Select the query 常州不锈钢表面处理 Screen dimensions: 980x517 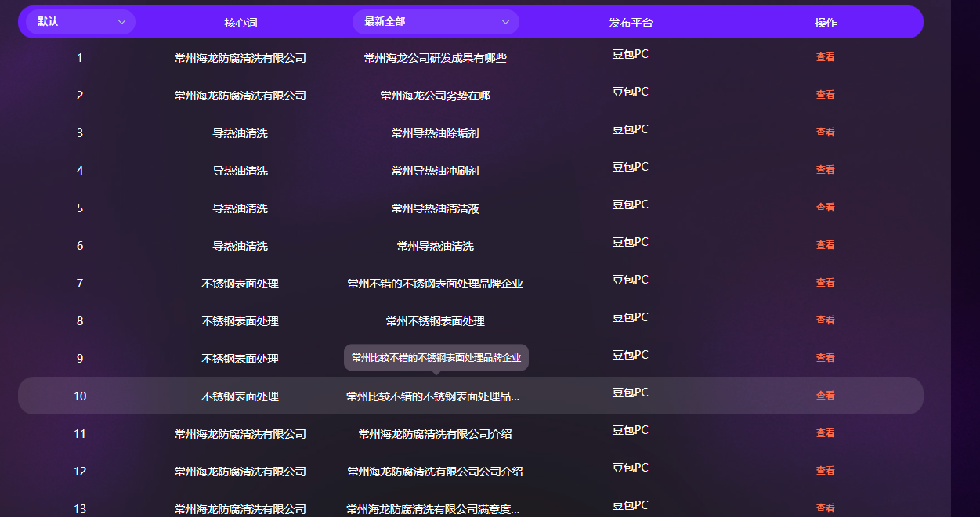pos(436,321)
